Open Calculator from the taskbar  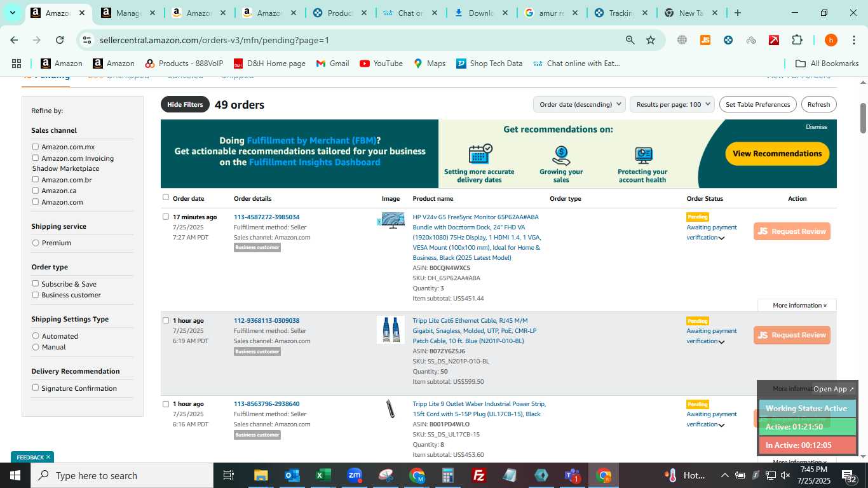pyautogui.click(x=448, y=475)
